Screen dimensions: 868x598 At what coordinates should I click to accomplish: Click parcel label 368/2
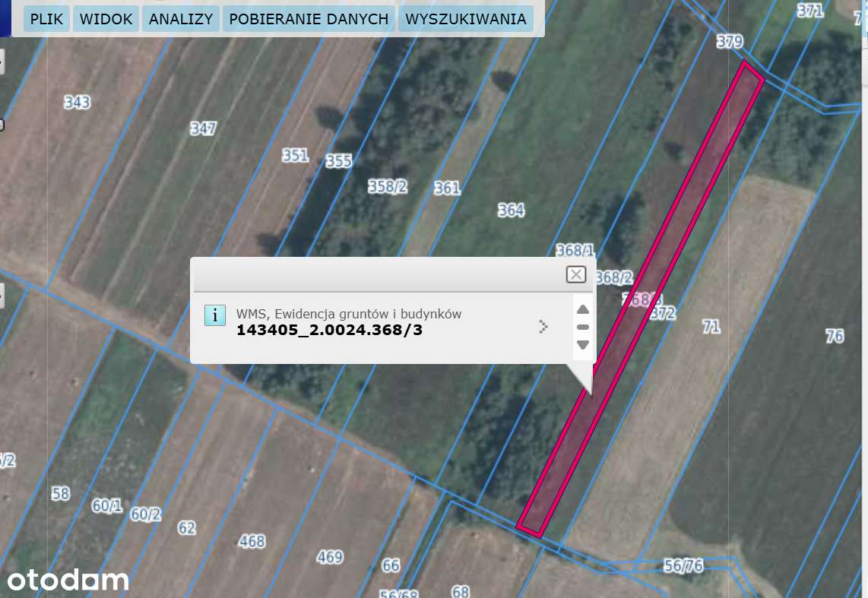pos(614,277)
